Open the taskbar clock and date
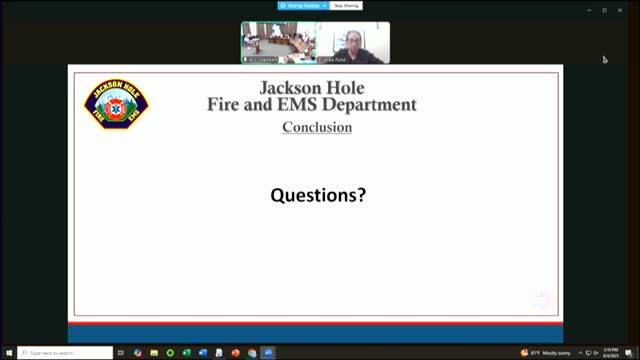 (x=611, y=353)
